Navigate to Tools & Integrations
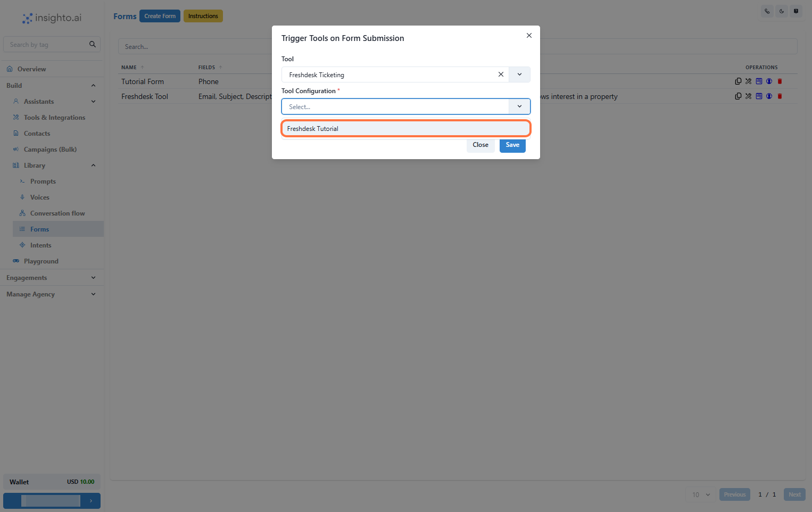The width and height of the screenshot is (812, 512). (x=54, y=117)
